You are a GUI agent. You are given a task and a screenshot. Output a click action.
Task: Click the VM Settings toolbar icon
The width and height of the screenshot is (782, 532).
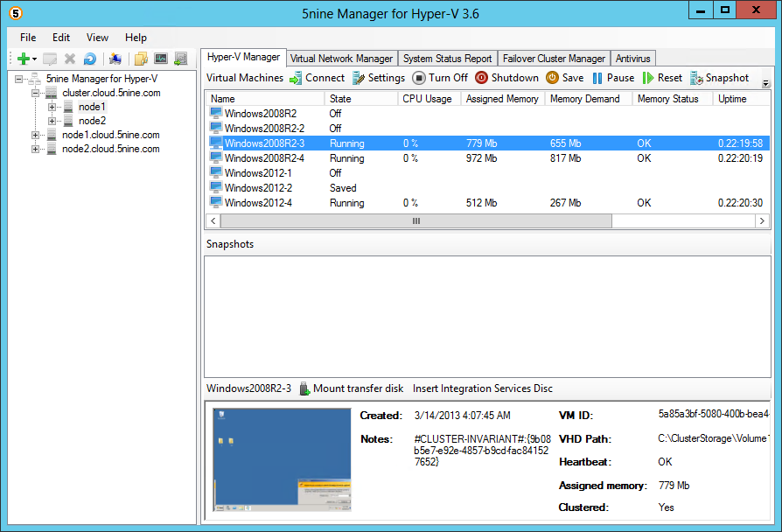tap(358, 79)
